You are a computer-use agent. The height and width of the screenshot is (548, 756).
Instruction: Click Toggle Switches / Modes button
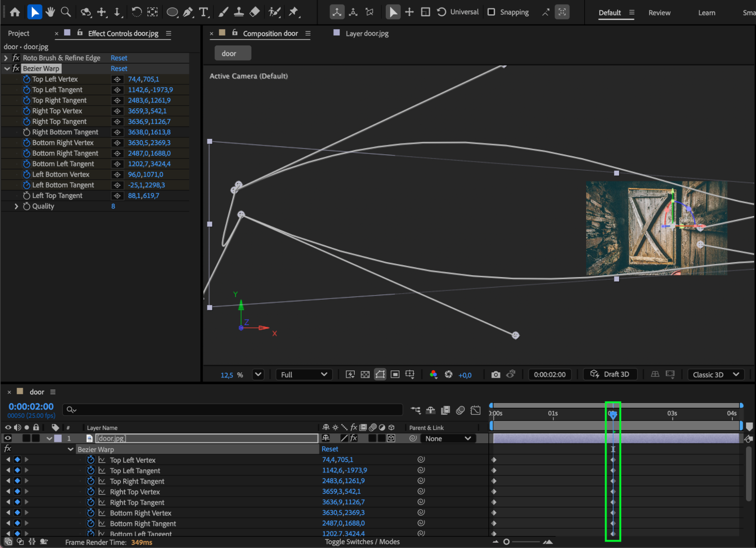tap(362, 542)
